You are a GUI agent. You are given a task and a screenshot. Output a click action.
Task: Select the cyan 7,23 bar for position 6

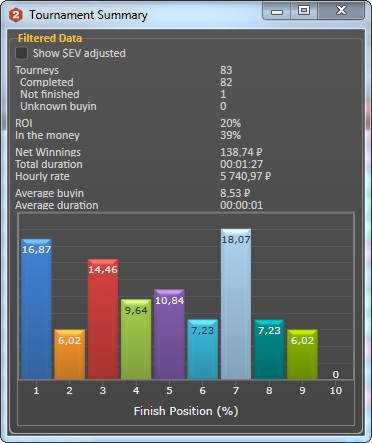point(203,349)
